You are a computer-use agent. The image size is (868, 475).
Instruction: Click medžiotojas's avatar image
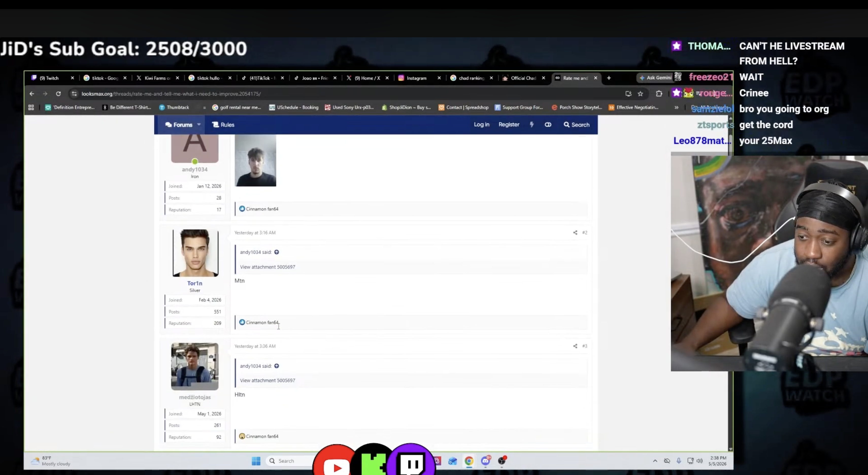(195, 366)
